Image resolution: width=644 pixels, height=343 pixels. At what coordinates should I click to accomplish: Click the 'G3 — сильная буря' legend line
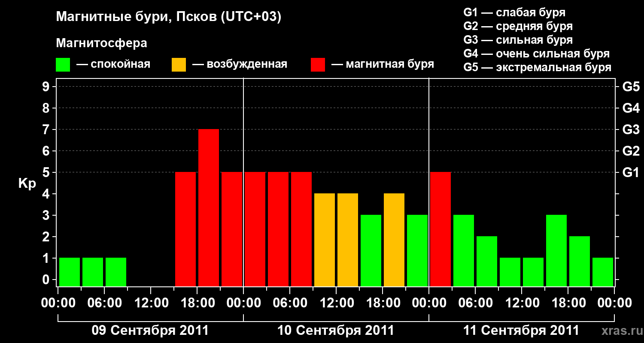pyautogui.click(x=518, y=40)
